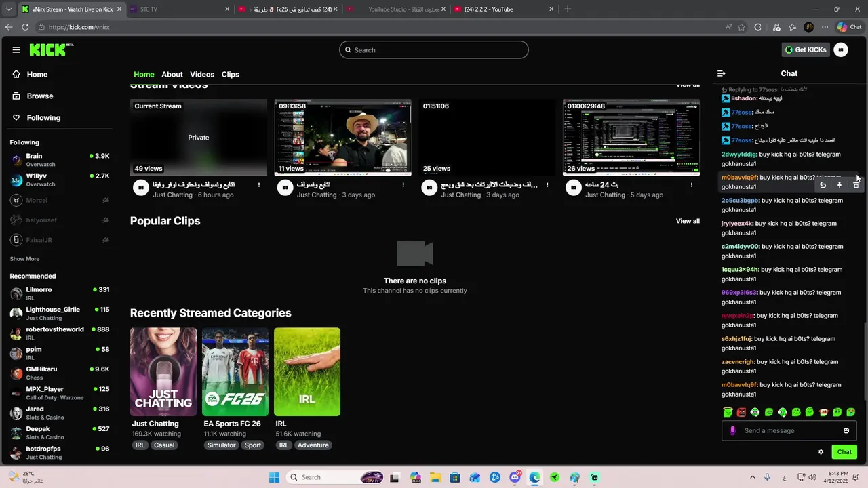868x488 pixels.
Task: Add this page to favorites star
Action: coord(741,27)
